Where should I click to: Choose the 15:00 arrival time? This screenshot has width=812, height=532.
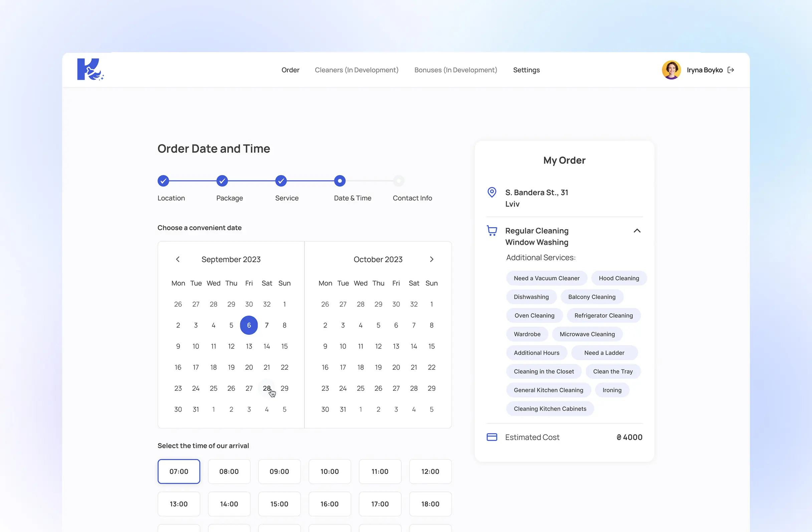[279, 504]
